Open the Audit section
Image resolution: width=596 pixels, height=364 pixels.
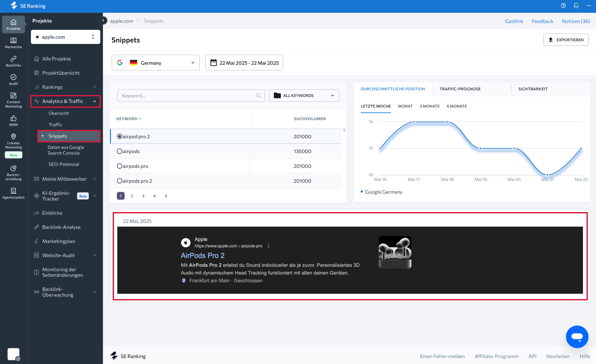13,80
